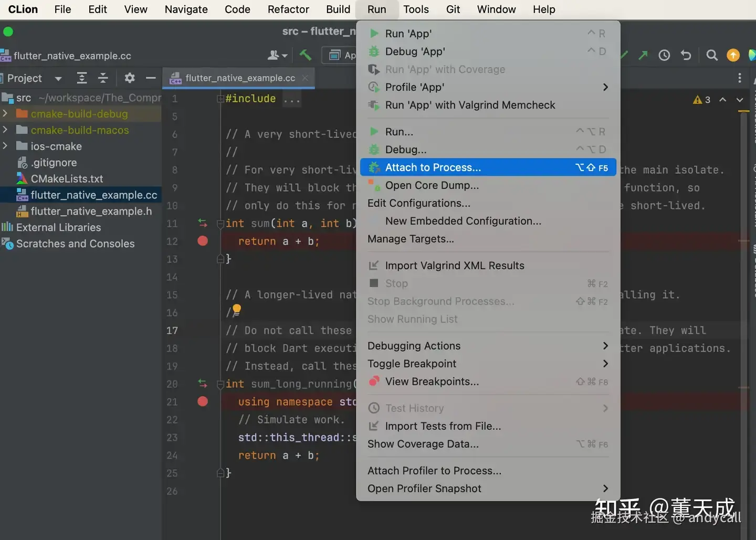The height and width of the screenshot is (540, 756).
Task: Select the src root folder row
Action: point(81,98)
